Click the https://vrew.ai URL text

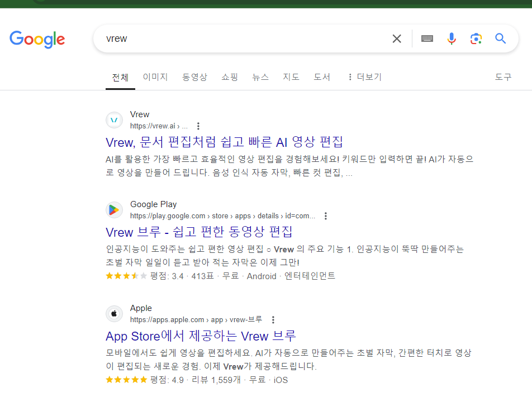159,126
